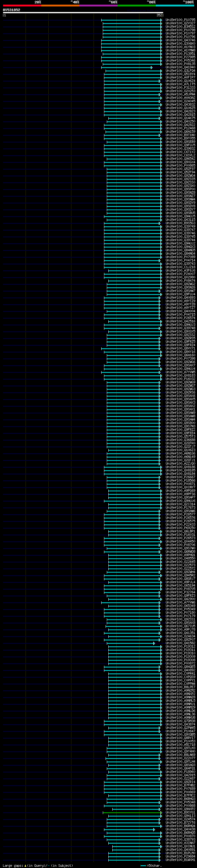Select the UniRef100_P26667 label
This screenshot has width=197, height=868.
tap(180, 477)
